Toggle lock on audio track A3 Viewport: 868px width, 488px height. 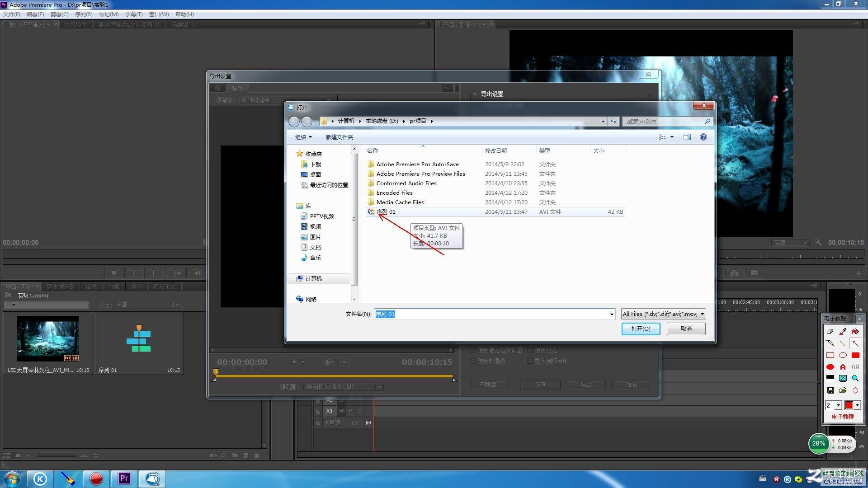(x=318, y=411)
